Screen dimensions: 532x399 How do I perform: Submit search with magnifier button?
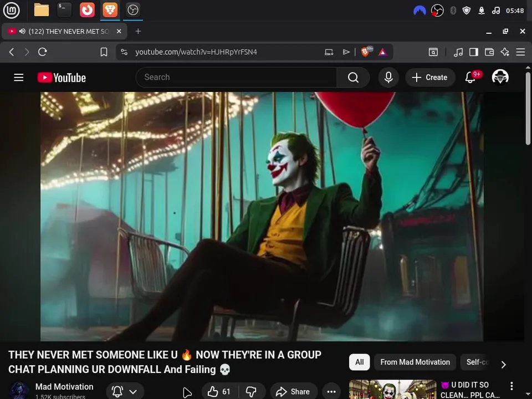(353, 78)
